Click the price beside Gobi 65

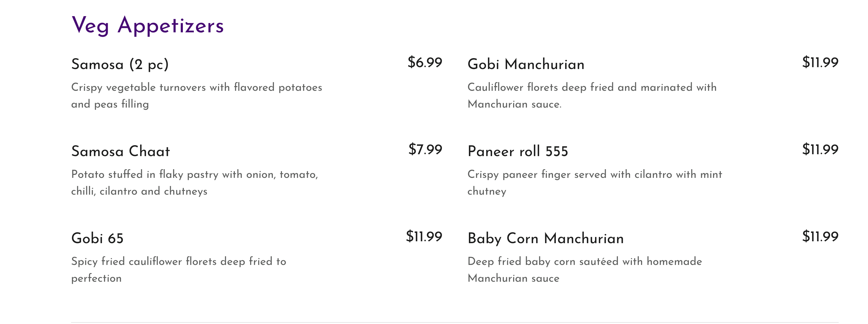424,237
